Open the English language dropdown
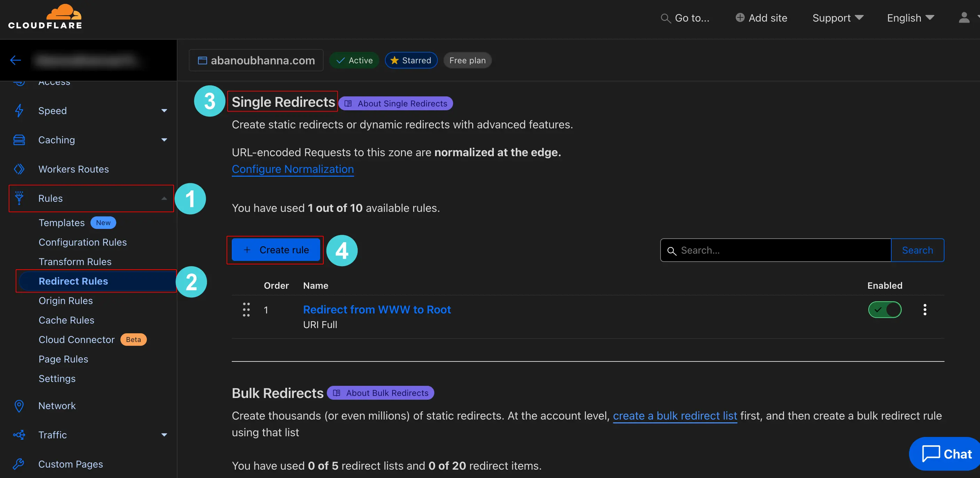Screen dimensions: 980x478 pyautogui.click(x=910, y=18)
